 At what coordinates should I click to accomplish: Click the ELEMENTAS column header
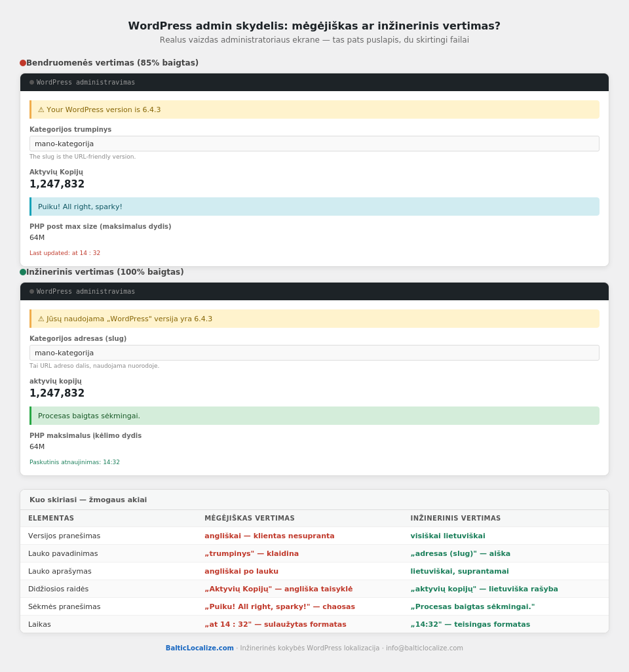point(51,518)
